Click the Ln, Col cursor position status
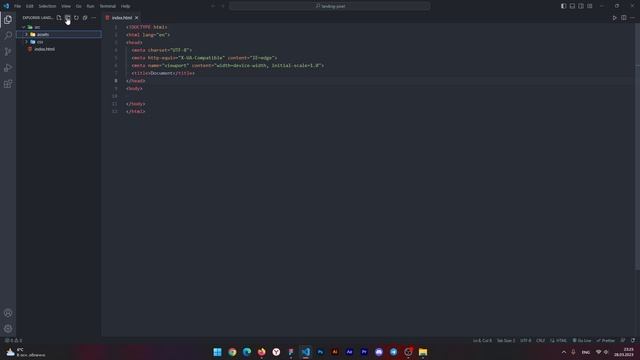 [482, 340]
